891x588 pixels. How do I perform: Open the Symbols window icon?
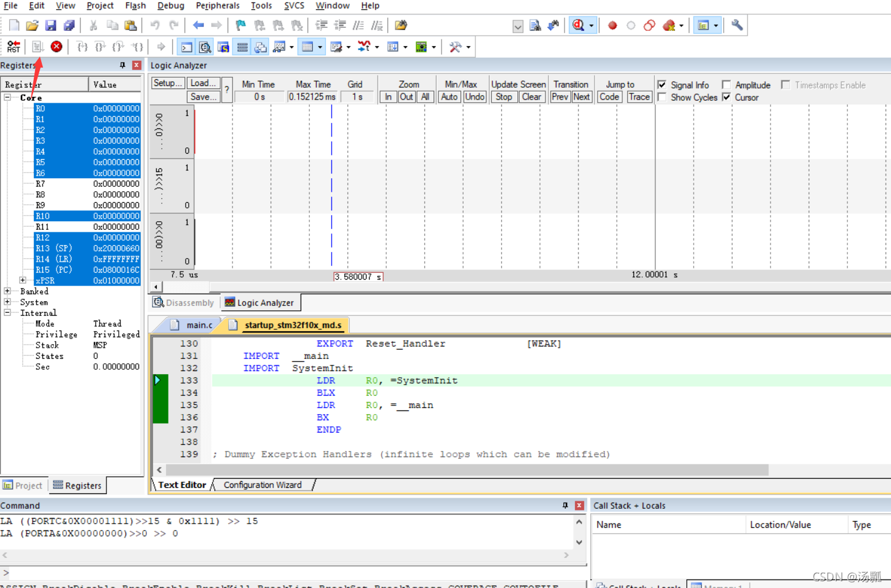tap(223, 47)
